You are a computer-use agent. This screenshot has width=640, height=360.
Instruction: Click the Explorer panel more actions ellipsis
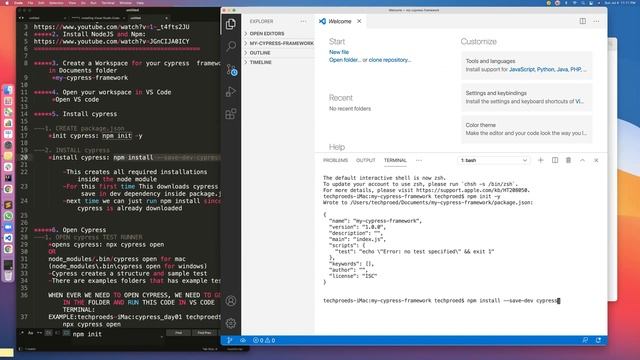coord(303,21)
